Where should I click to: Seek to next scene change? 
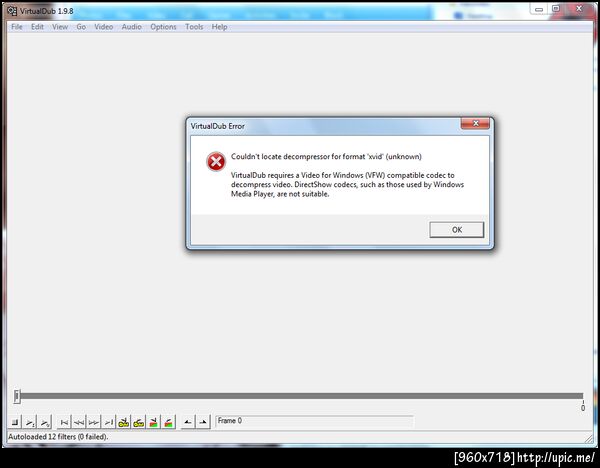[168, 422]
